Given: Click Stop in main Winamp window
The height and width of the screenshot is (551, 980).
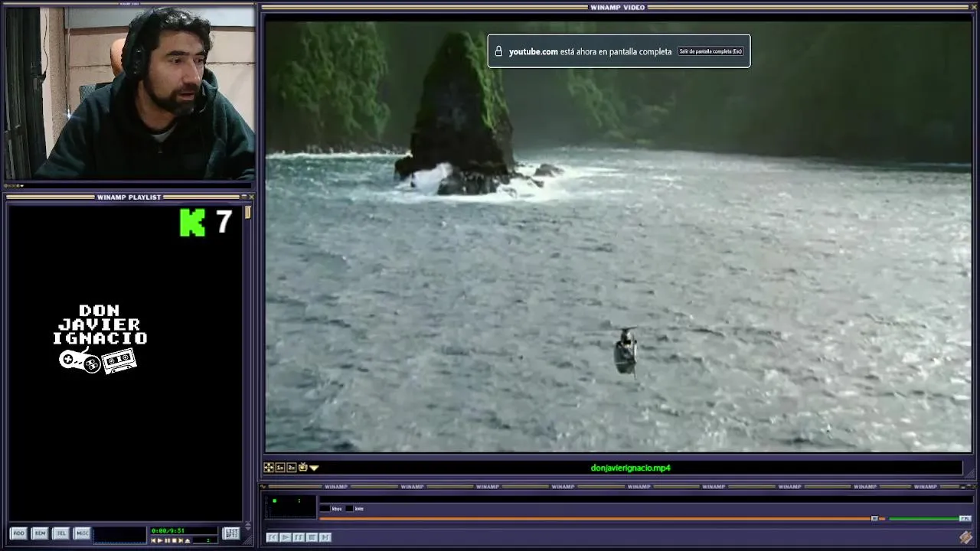Looking at the screenshot, I should 312,537.
